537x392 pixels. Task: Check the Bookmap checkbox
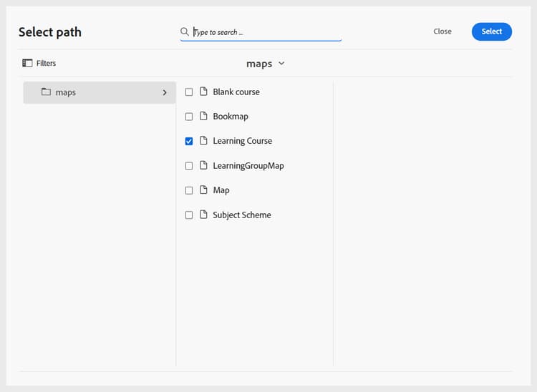click(189, 116)
